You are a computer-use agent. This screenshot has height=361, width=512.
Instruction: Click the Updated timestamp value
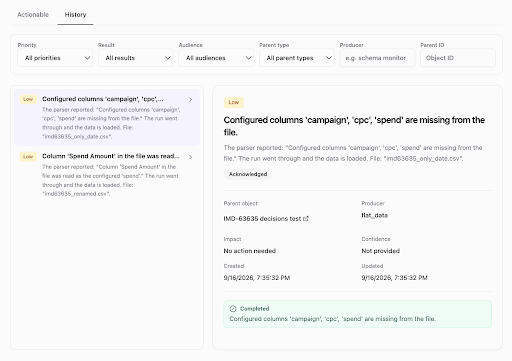(x=394, y=278)
